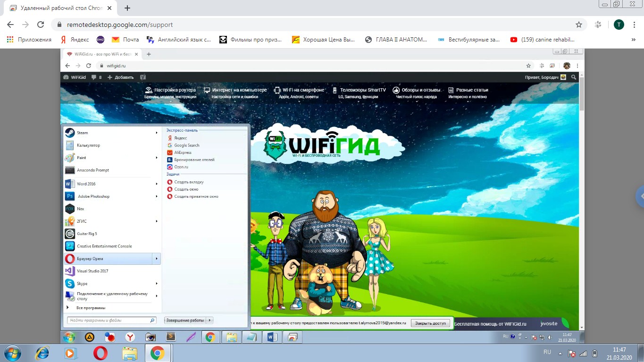Expand the Skype submenu arrow
644x362 pixels.
pos(157,284)
